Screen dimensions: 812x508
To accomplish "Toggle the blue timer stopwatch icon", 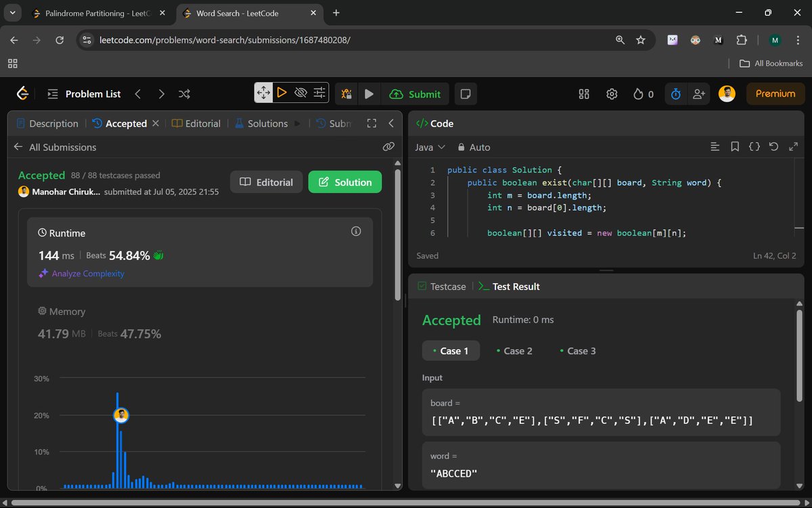I will 675,94.
